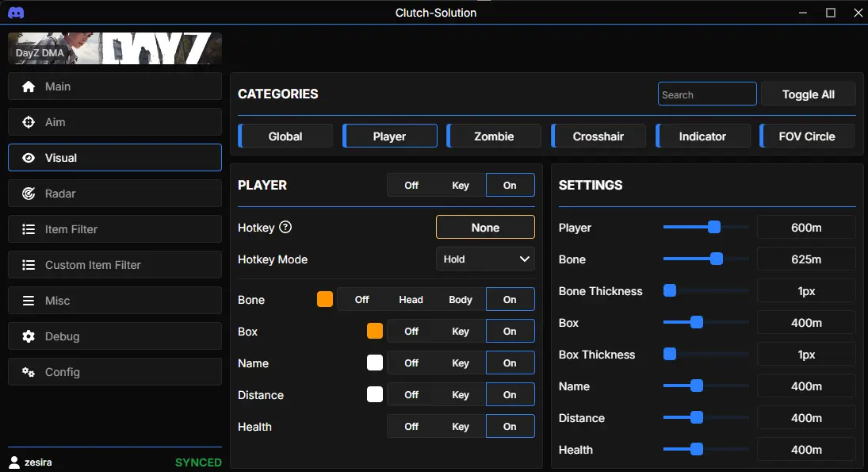868x472 pixels.
Task: Switch to the Zombie category tab
Action: (494, 136)
